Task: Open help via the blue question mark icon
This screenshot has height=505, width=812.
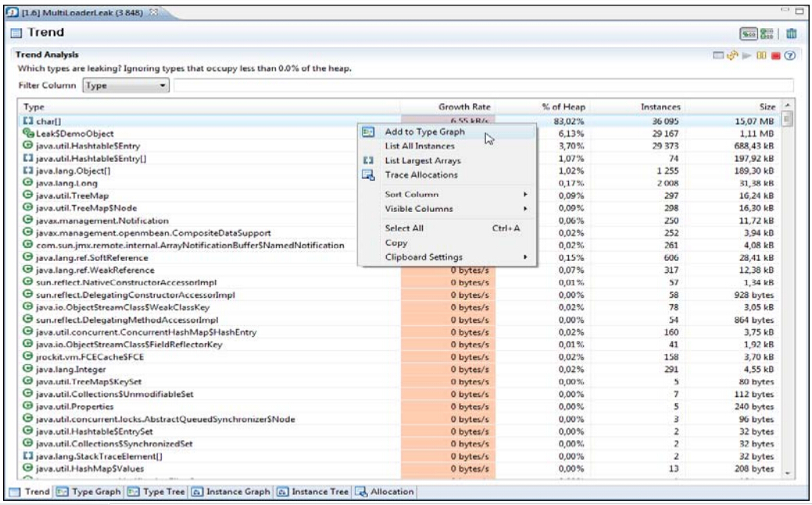Action: point(790,56)
